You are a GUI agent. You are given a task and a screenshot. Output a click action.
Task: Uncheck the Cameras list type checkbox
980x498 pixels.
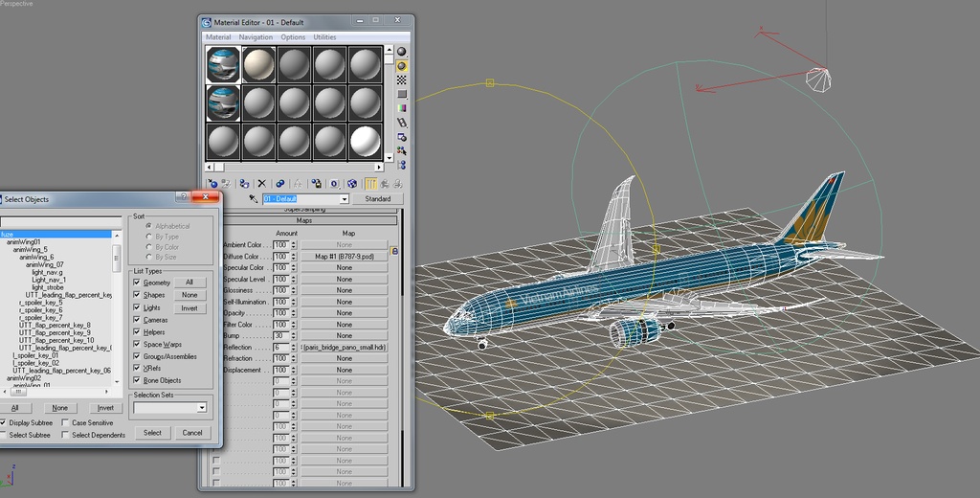point(137,320)
